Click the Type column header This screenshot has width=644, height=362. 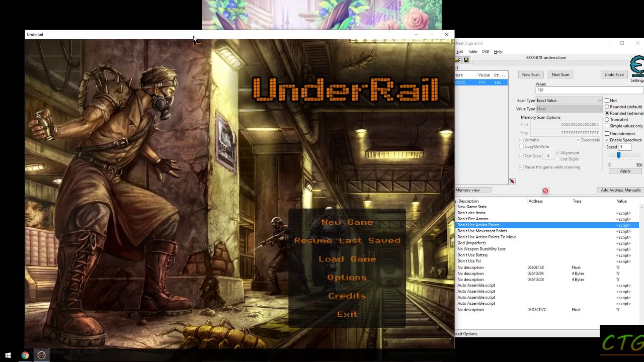(x=577, y=201)
